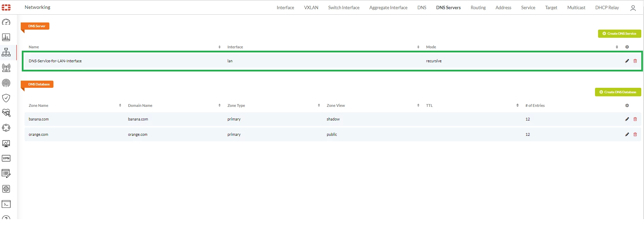Click the 'recursive' mode cell
The width and height of the screenshot is (644, 228).
coord(434,61)
